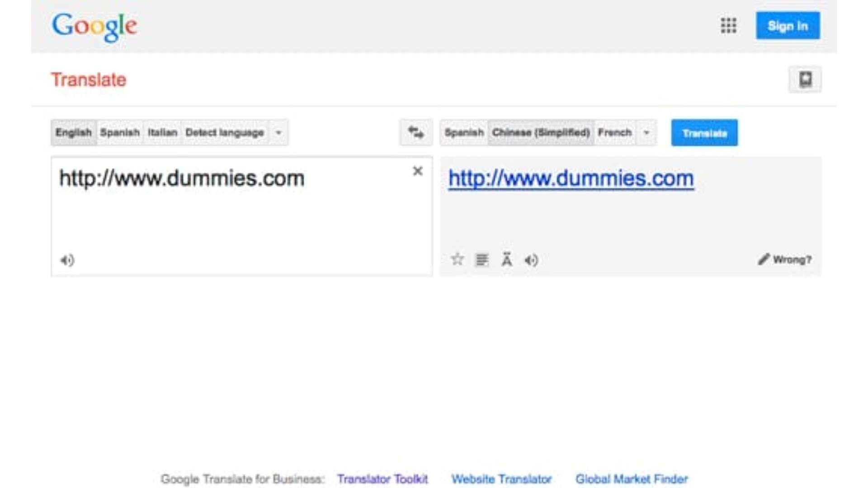Select Spanish as target language
The image size is (868, 488).
464,132
